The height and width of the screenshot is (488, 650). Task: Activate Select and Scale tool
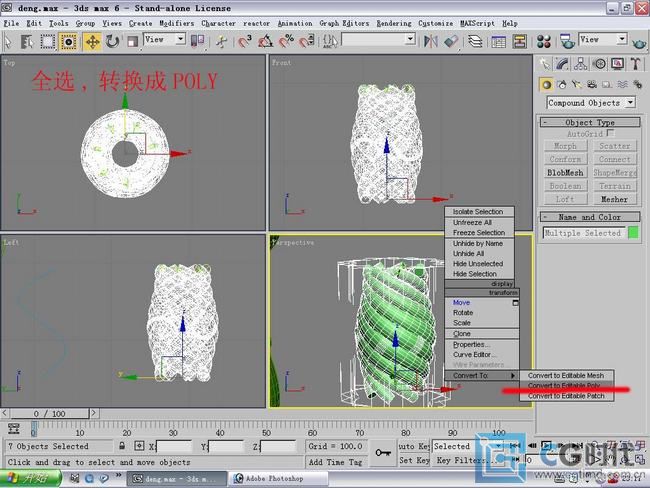(132, 41)
